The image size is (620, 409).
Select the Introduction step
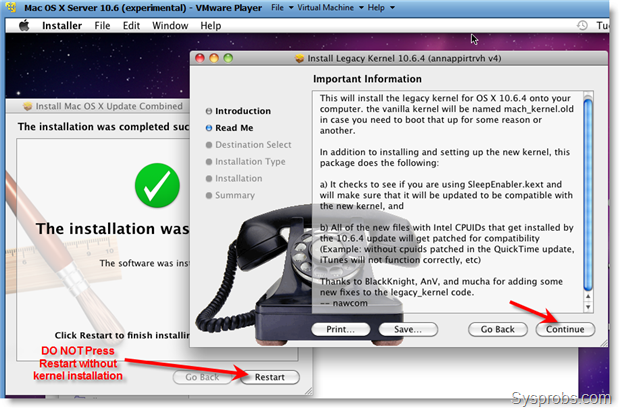coord(238,111)
